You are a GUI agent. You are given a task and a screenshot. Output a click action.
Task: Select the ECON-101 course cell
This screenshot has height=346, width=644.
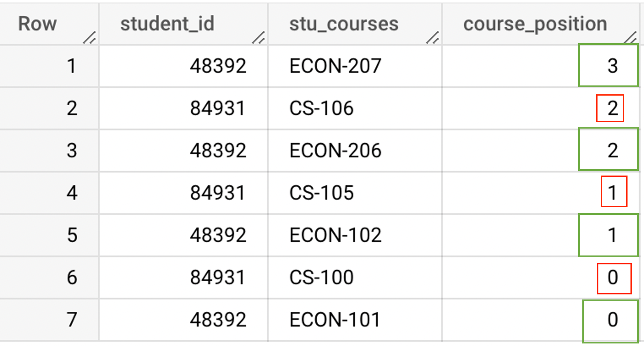335,320
